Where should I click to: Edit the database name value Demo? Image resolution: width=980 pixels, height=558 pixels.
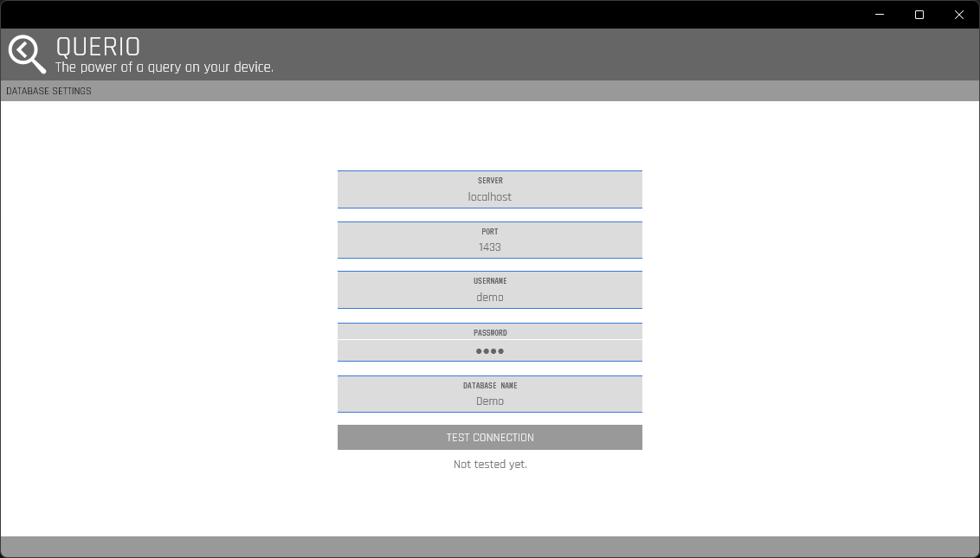point(490,401)
